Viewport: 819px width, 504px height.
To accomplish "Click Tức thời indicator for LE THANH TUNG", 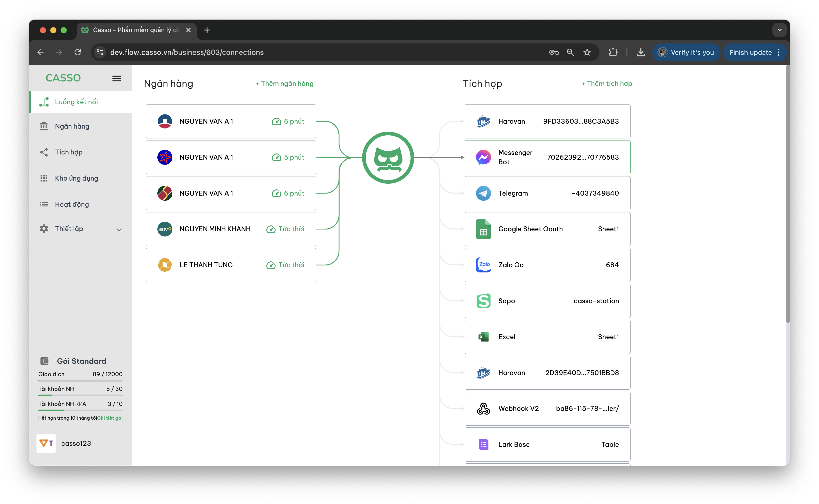I will click(x=285, y=265).
